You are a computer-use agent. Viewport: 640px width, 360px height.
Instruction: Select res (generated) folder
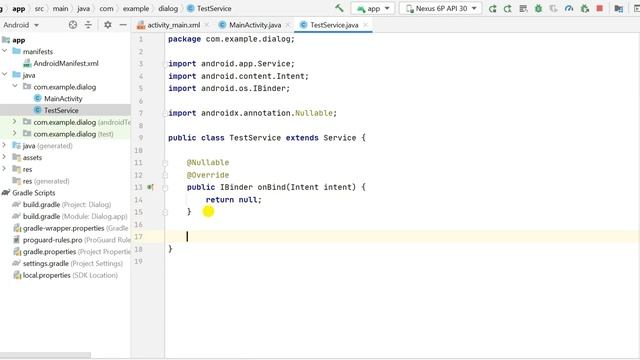click(46, 181)
